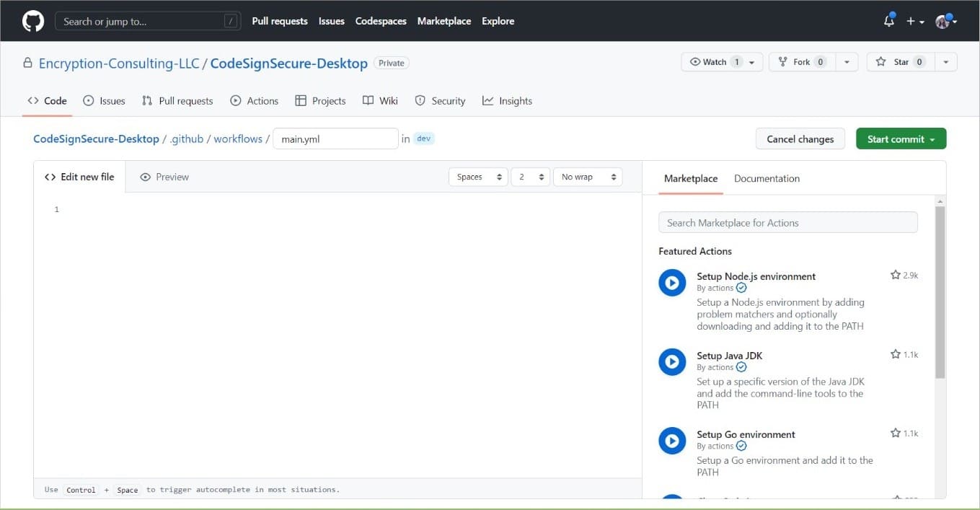
Task: Open the repository Pull requests tab
Action: (x=177, y=101)
